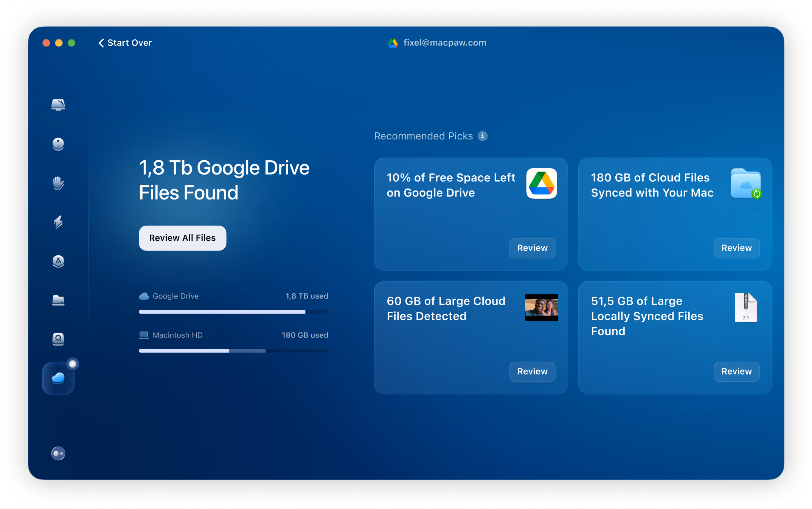
Task: Click the 'Google Drive' storage label
Action: pyautogui.click(x=175, y=296)
